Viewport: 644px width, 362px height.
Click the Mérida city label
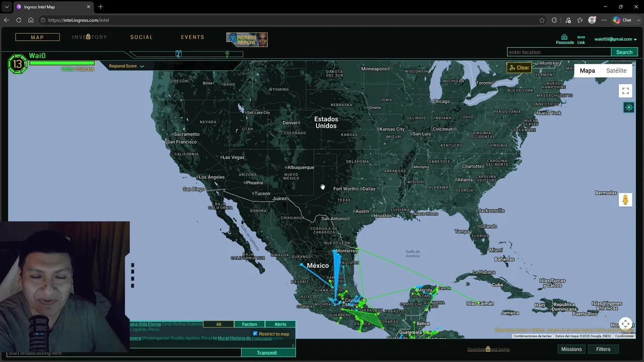click(x=426, y=290)
